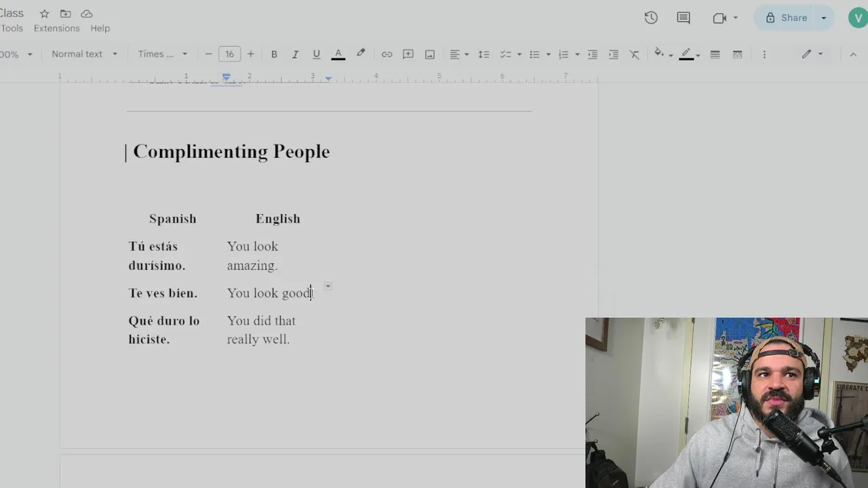Image resolution: width=868 pixels, height=488 pixels.
Task: Insert an image
Action: coord(430,54)
